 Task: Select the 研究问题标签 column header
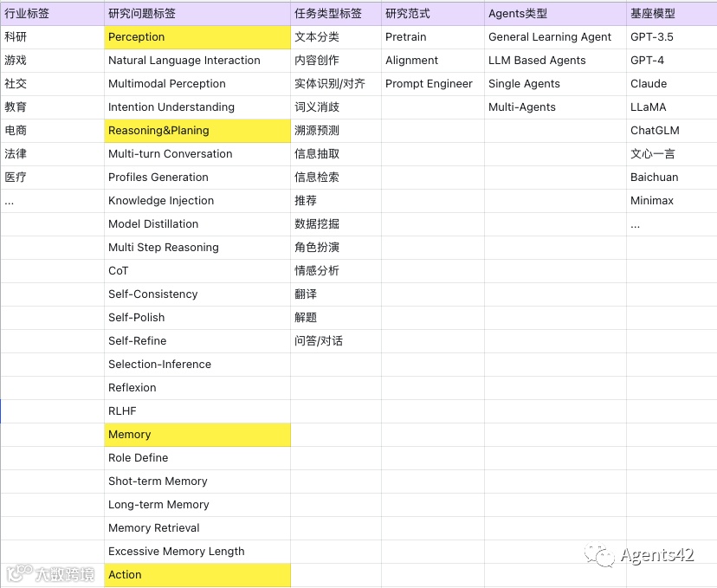(x=197, y=14)
